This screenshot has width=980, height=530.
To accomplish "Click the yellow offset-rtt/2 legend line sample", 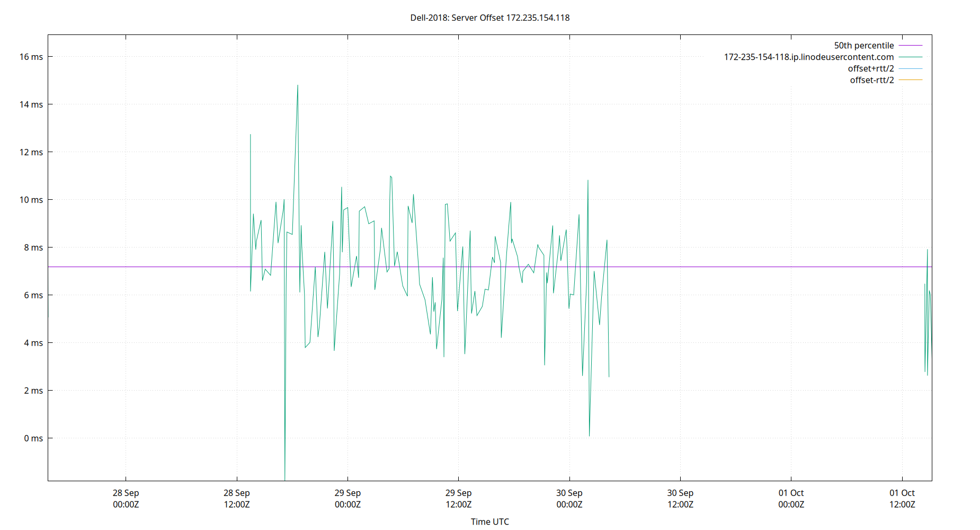I will point(911,80).
